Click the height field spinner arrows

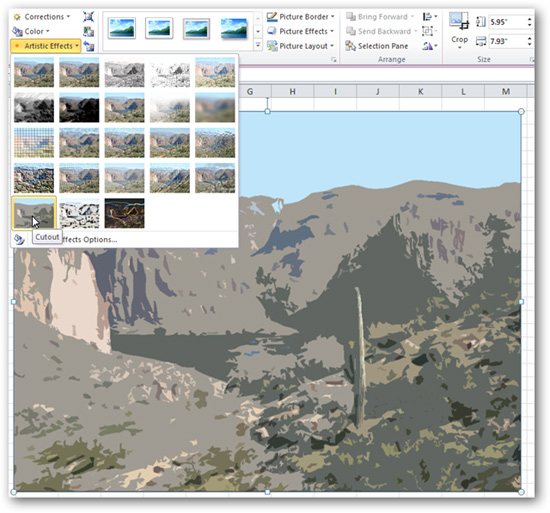[530, 22]
